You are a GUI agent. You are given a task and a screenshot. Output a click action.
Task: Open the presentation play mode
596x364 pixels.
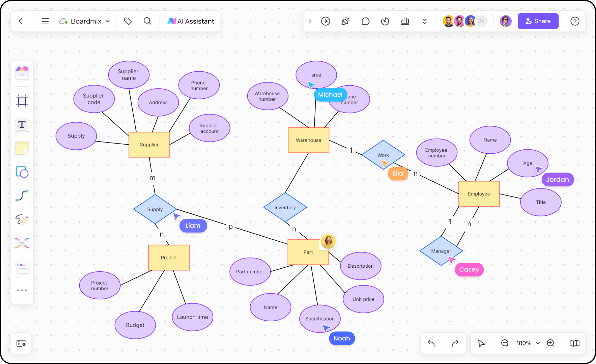click(x=324, y=20)
